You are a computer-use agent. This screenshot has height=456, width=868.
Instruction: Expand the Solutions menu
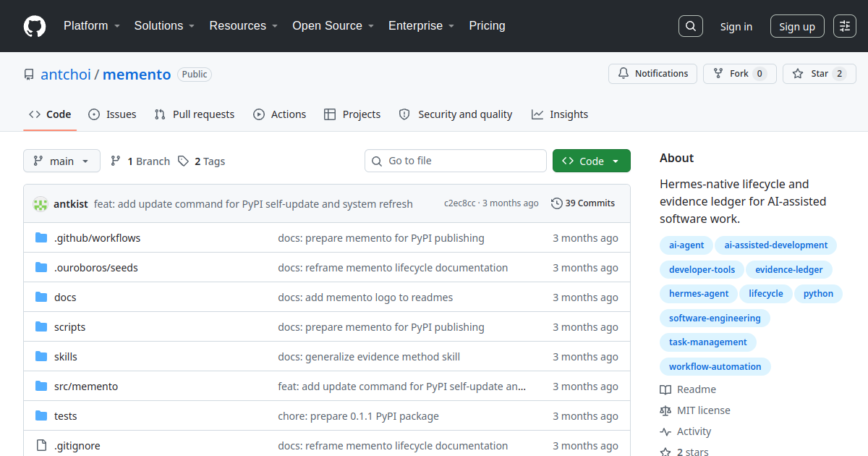pyautogui.click(x=164, y=26)
